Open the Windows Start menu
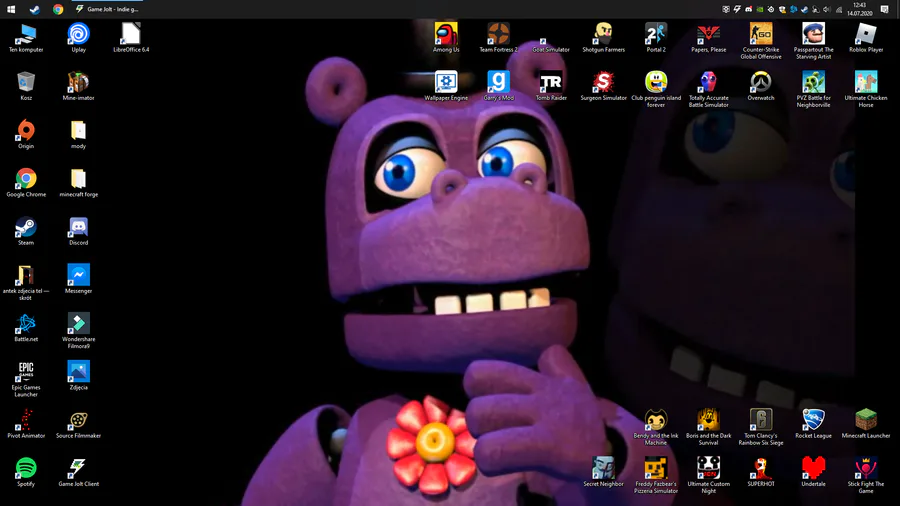Screen dimensions: 900x506 point(11,9)
